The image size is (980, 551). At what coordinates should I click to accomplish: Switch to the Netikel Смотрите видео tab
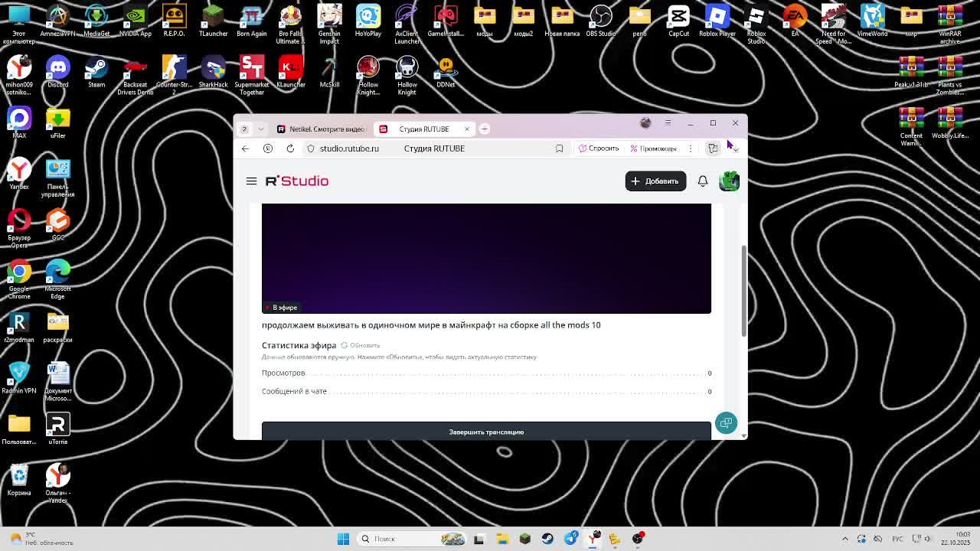321,129
